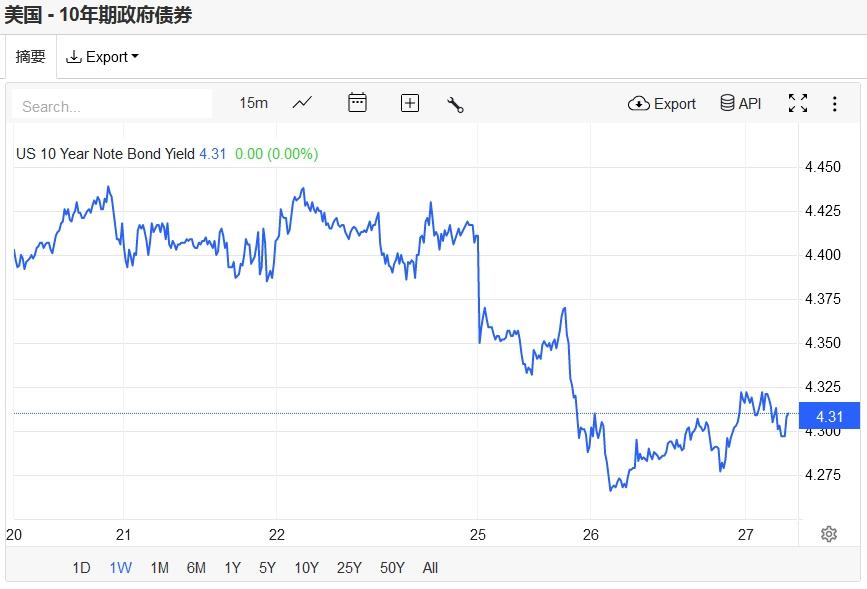Viewport: 867px width, 589px height.
Task: Open the API database link
Action: pos(741,103)
